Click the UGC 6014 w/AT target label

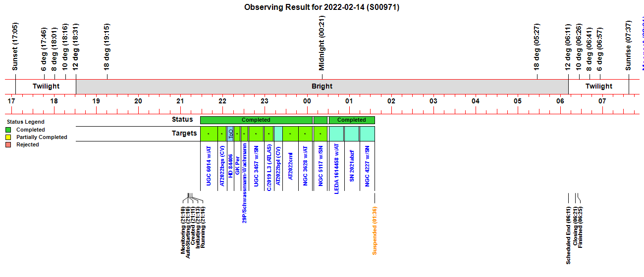[209, 166]
